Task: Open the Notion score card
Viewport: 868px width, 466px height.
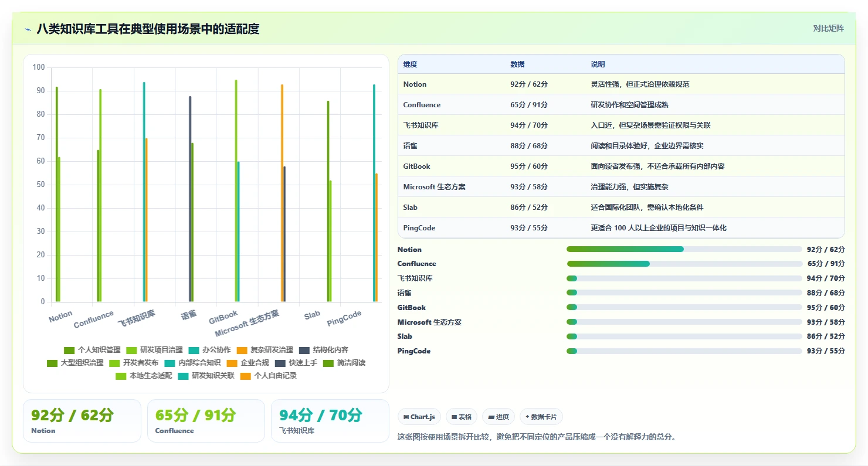Action: [82, 421]
